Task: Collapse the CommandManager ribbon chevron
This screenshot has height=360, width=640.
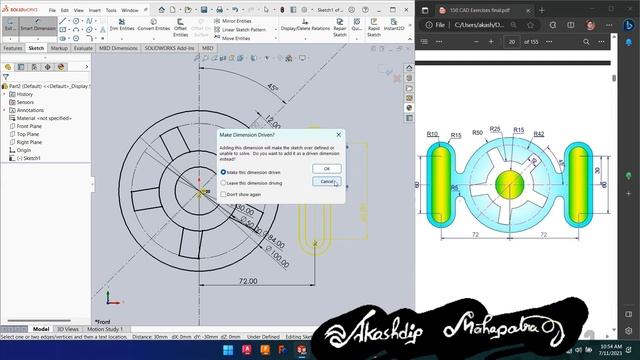Action: click(x=410, y=39)
